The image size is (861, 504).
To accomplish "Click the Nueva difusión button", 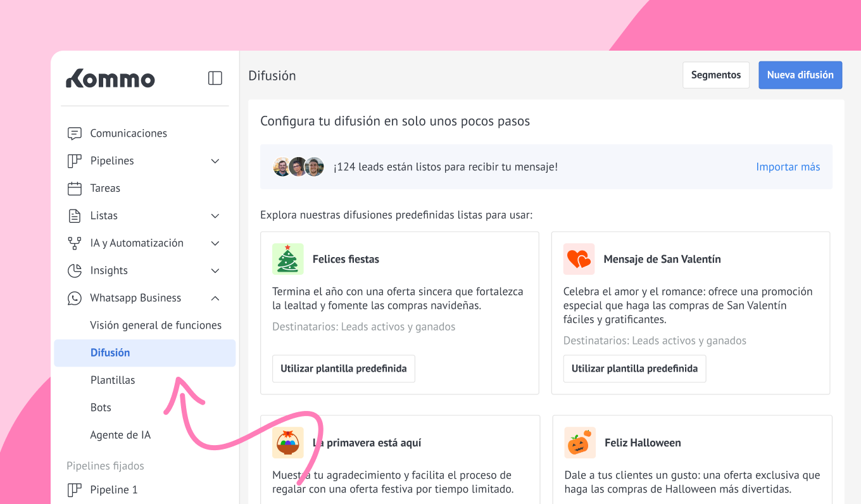I will pos(800,75).
